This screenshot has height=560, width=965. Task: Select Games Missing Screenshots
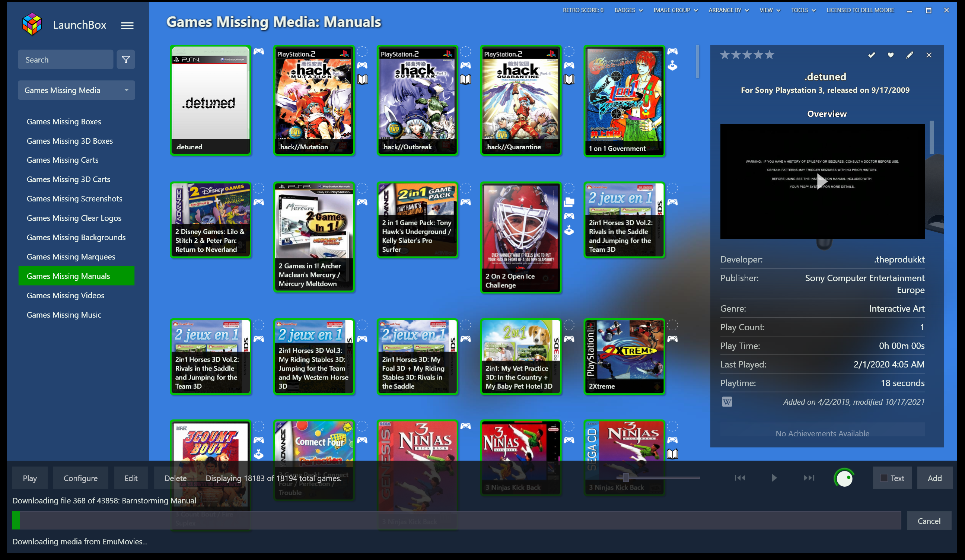pyautogui.click(x=74, y=198)
